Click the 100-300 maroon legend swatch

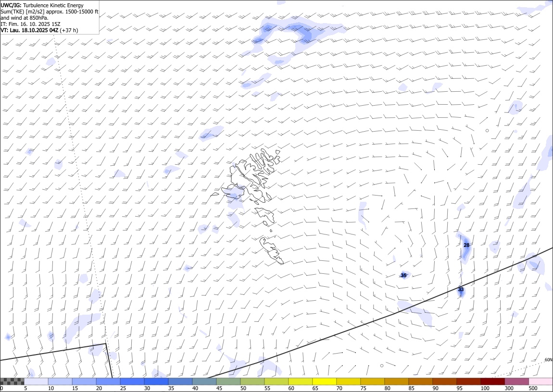(x=492, y=381)
